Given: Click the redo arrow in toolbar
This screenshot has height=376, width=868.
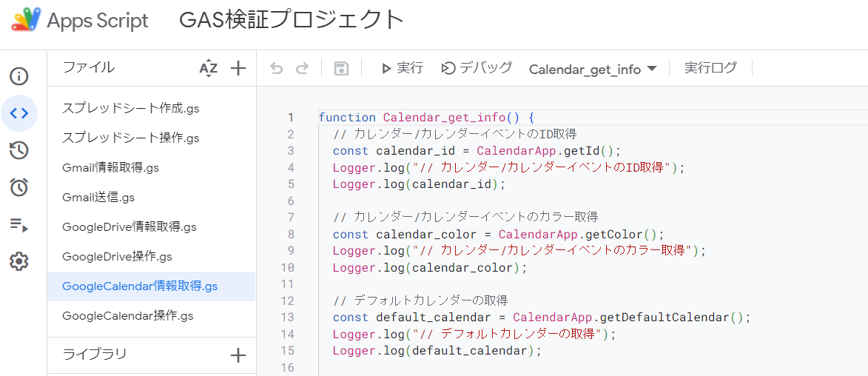Looking at the screenshot, I should click(302, 69).
